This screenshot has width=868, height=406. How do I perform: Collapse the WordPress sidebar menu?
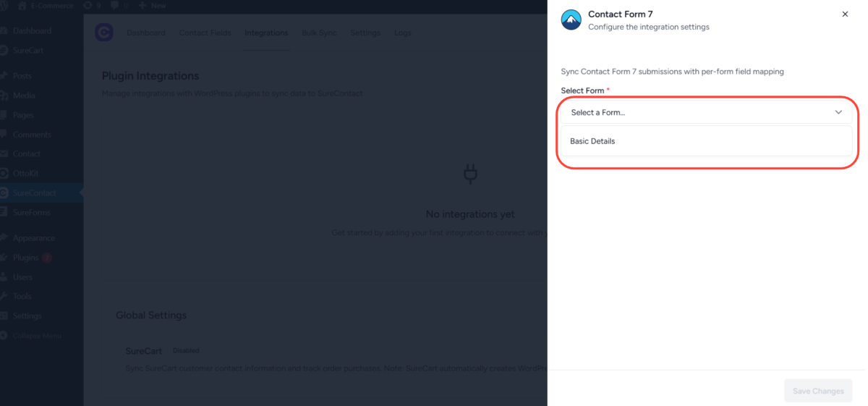click(x=36, y=336)
